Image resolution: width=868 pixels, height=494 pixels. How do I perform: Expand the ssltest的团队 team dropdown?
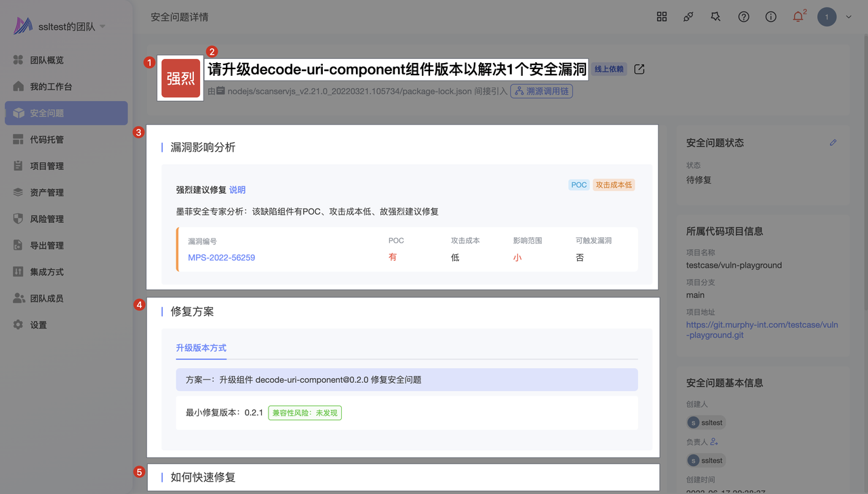pos(102,26)
